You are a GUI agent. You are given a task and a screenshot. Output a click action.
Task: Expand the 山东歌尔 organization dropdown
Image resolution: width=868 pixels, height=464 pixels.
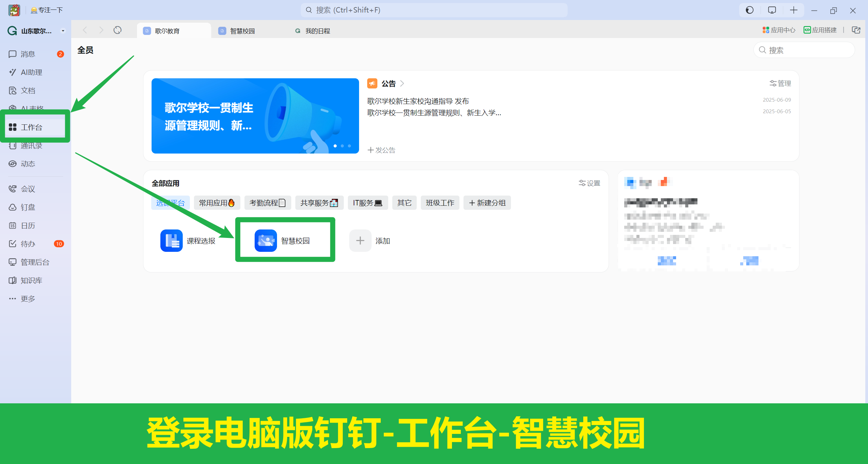tap(63, 31)
